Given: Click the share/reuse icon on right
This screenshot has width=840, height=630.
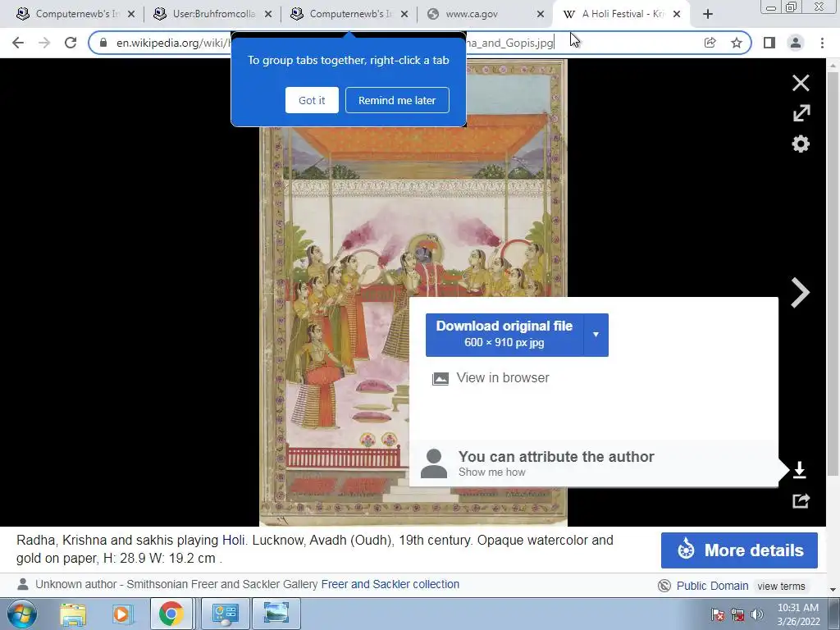Looking at the screenshot, I should 801,501.
